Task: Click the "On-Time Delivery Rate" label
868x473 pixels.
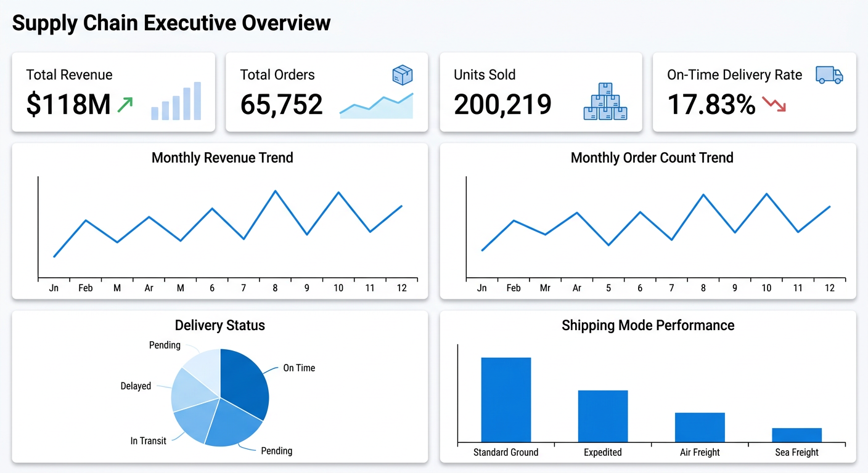Action: [735, 75]
